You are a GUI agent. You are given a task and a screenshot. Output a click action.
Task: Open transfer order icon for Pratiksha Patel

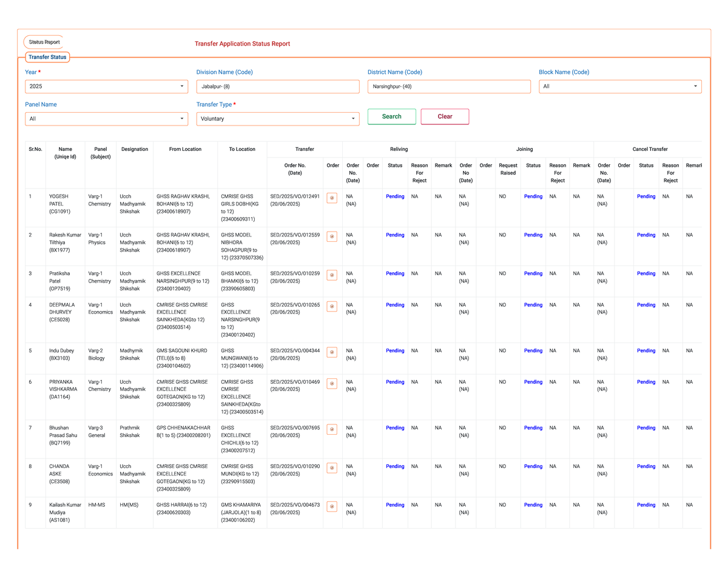332,275
